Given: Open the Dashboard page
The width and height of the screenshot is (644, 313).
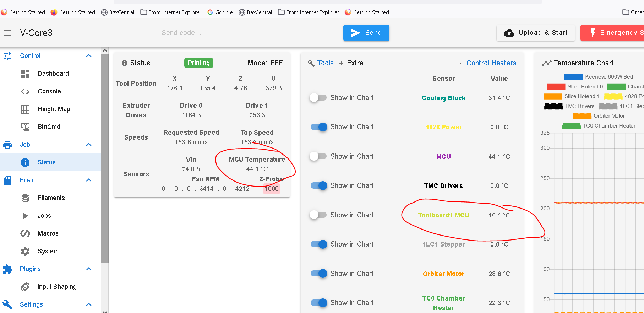Looking at the screenshot, I should click(51, 74).
